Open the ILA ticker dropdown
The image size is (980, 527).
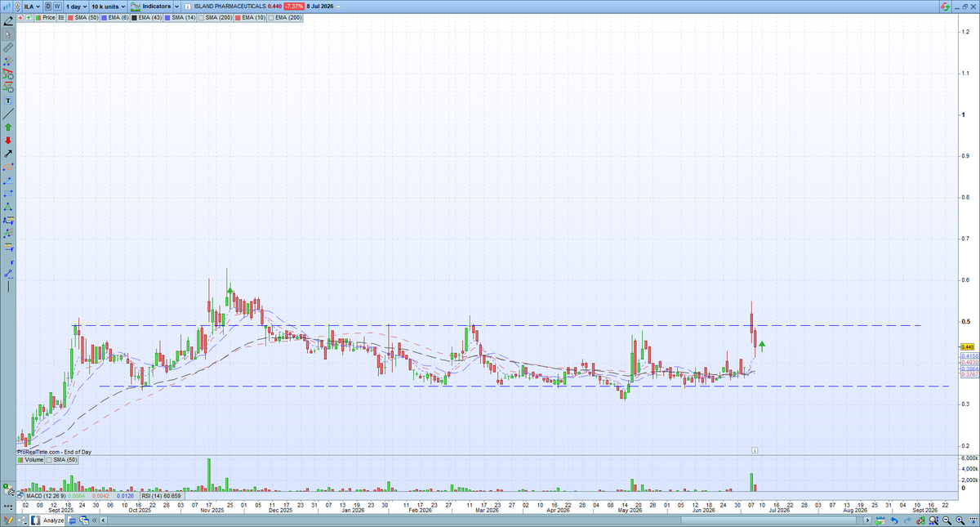coord(32,7)
